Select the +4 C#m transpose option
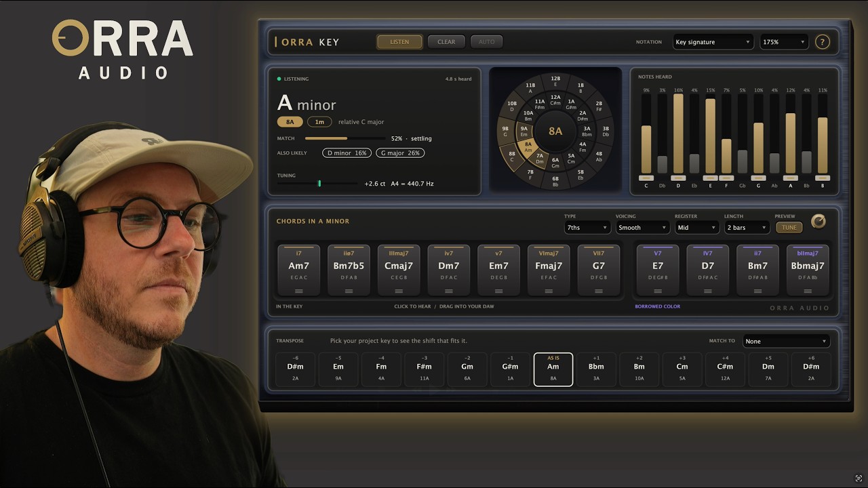The width and height of the screenshot is (868, 488). 726,369
